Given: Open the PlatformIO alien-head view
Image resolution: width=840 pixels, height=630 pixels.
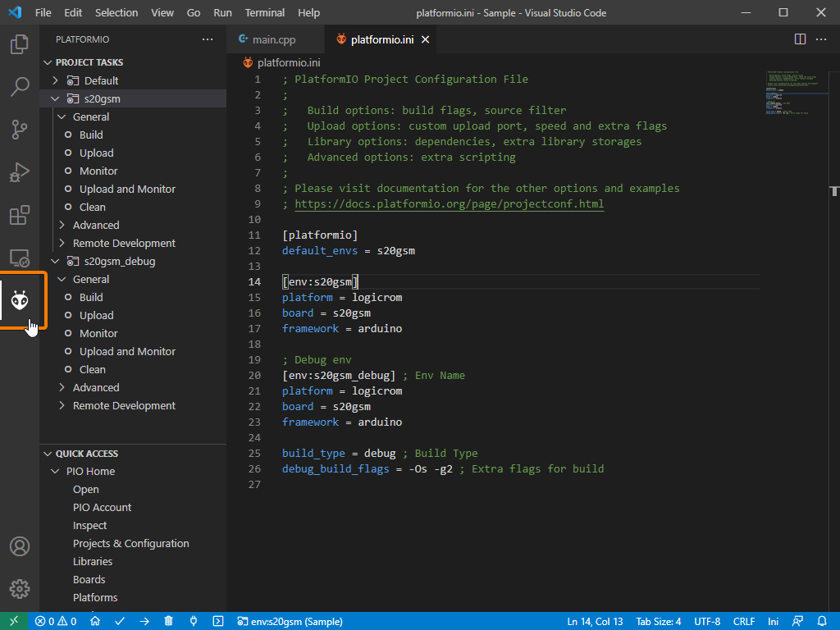Looking at the screenshot, I should 20,300.
